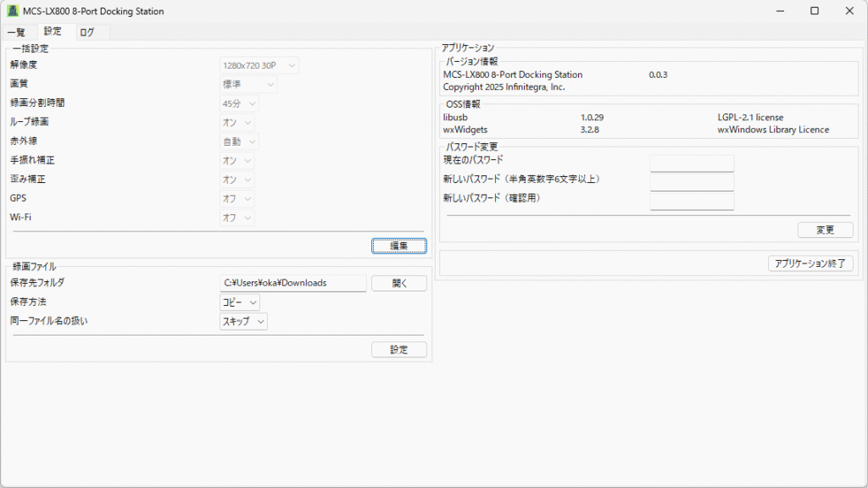Toggle the ループ録画 オン dropdown
This screenshot has width=868, height=488.
click(x=236, y=123)
